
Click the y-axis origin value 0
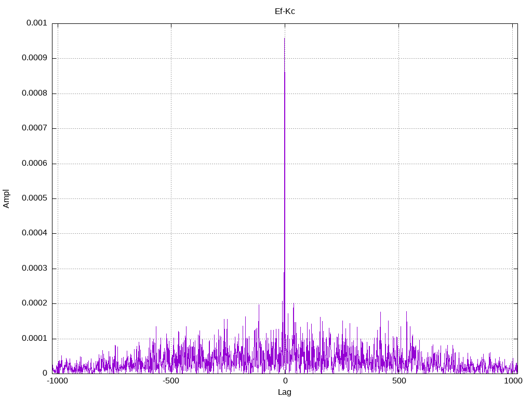tap(45, 373)
